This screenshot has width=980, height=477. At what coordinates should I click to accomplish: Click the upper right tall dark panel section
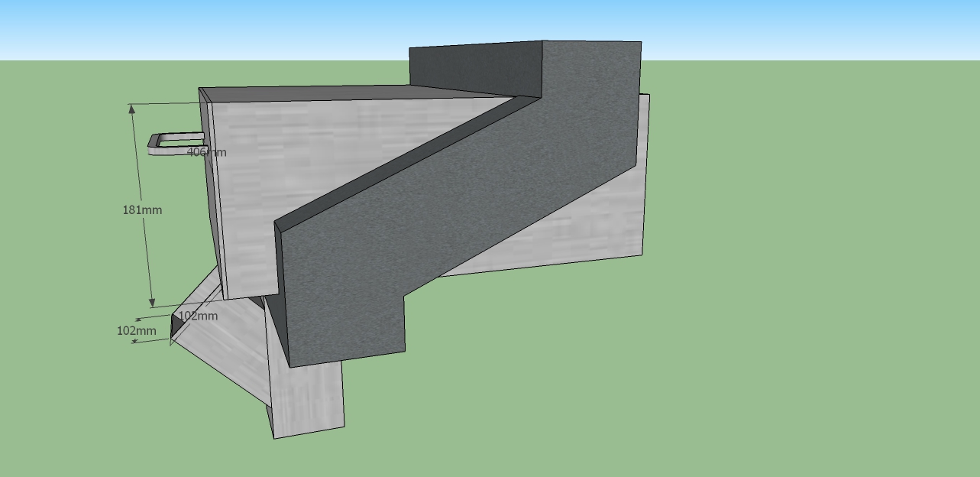click(x=592, y=99)
